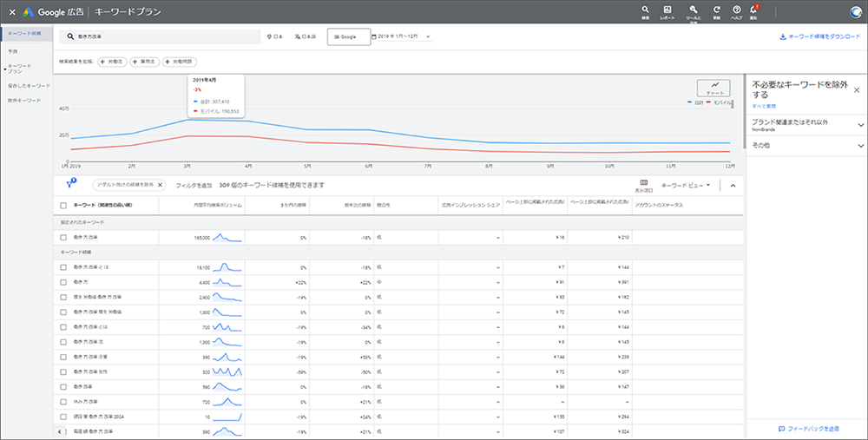Collapse the chart with the up chevron

coord(733,186)
